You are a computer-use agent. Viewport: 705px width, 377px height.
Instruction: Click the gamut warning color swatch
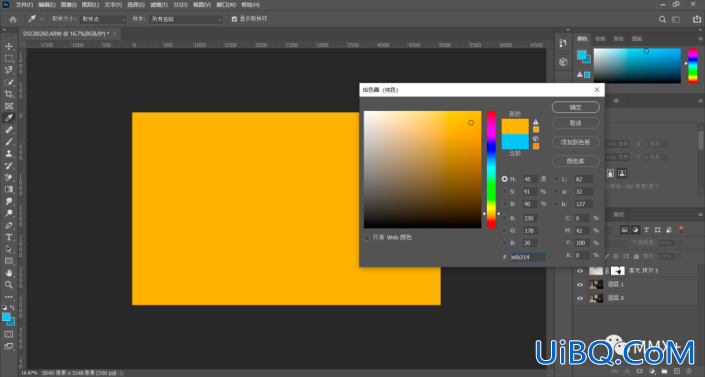coord(536,130)
